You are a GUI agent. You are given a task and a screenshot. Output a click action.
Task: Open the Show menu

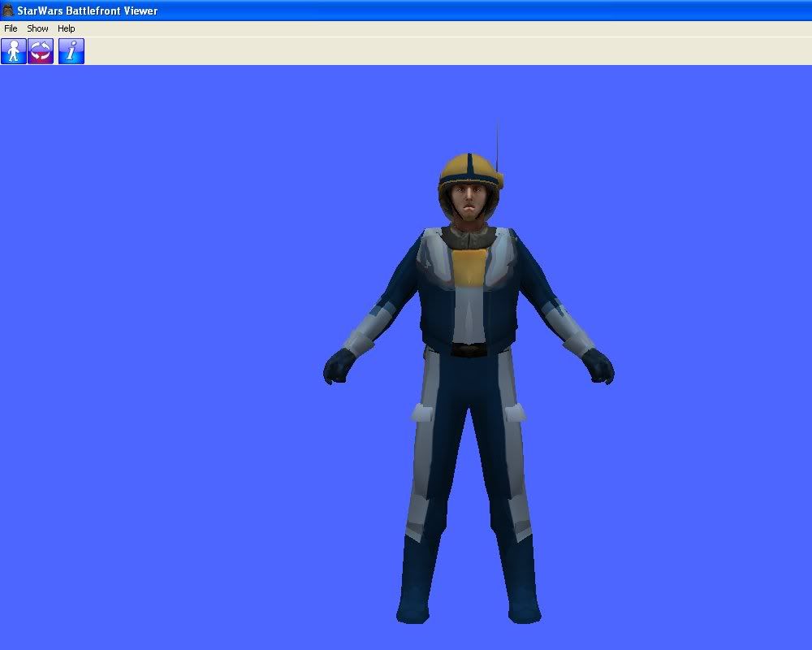(x=37, y=28)
